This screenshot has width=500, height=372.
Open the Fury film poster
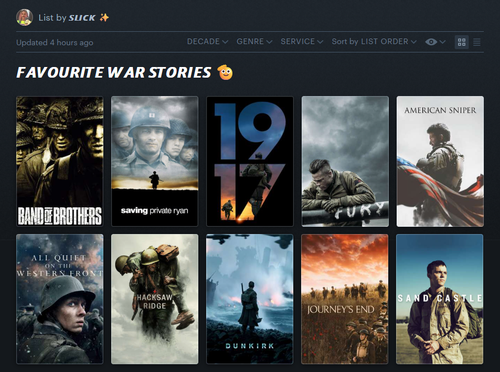pos(345,161)
